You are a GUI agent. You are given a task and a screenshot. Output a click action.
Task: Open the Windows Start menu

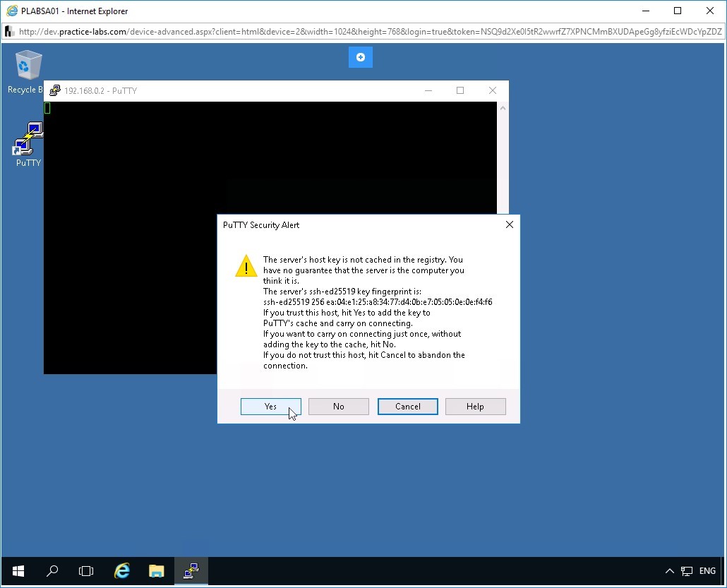[x=18, y=571]
